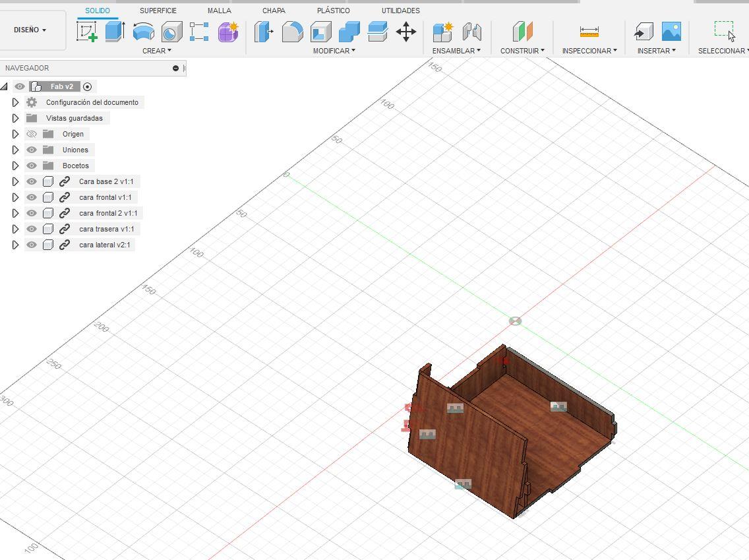Open the DISEÑO workspace dropdown
749x560 pixels.
[x=30, y=30]
